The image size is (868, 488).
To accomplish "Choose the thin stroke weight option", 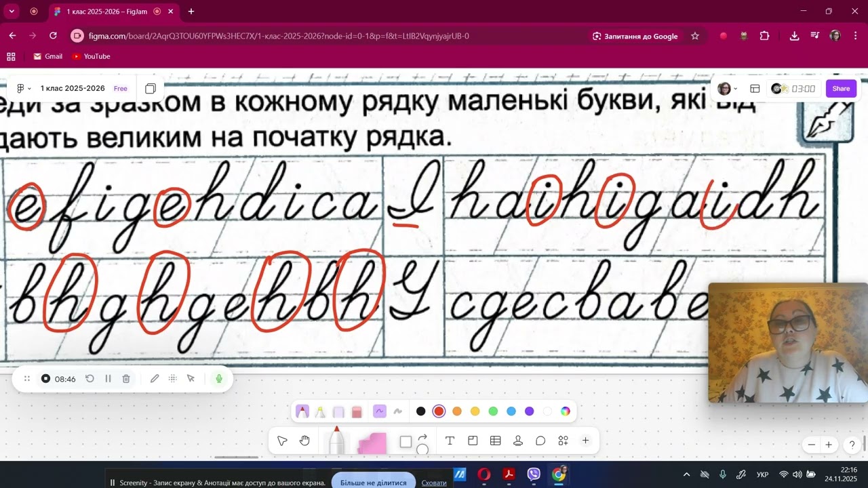I will point(380,411).
